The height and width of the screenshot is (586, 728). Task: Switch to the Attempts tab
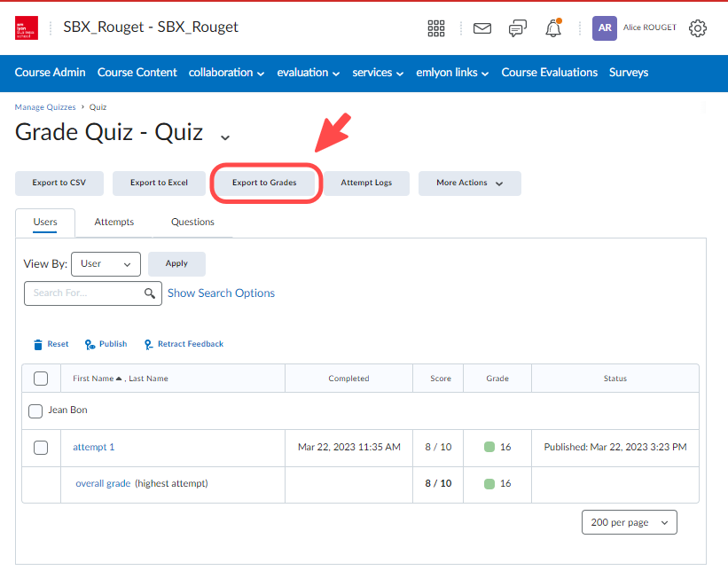tap(114, 223)
